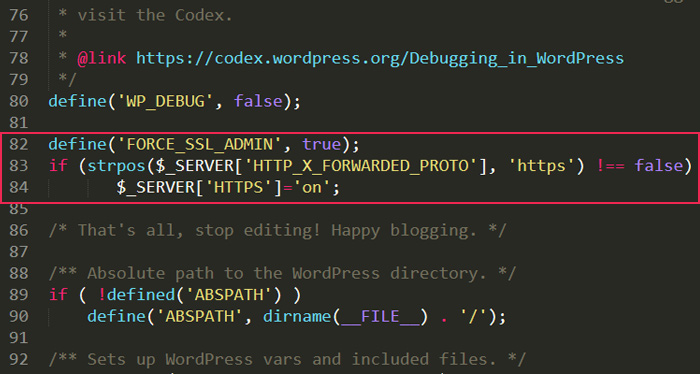
Task: Click the @link docblock tag
Action: pos(102,58)
